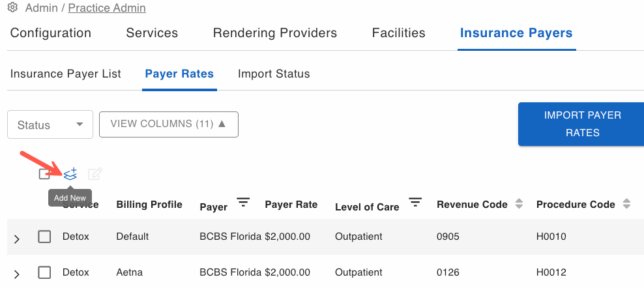The width and height of the screenshot is (644, 288).
Task: Select the Facilities tab
Action: [x=398, y=33]
